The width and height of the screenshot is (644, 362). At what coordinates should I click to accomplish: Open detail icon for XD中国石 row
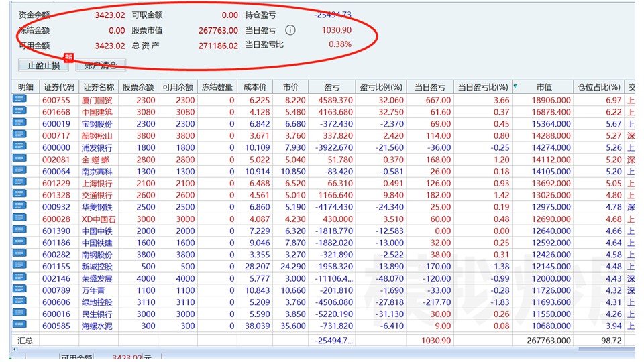19,217
